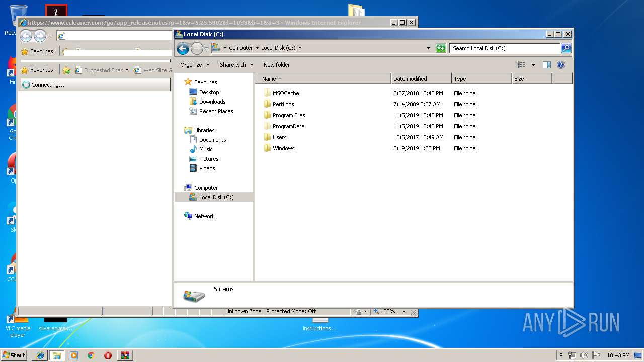Viewport: 644px width, 362px height.
Task: Select the Users folder
Action: click(279, 137)
